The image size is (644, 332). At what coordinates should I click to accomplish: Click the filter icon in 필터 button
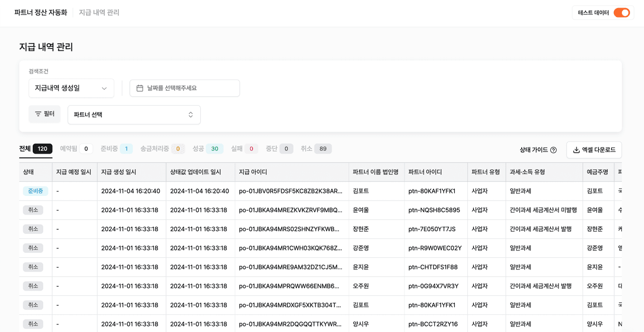(x=38, y=114)
